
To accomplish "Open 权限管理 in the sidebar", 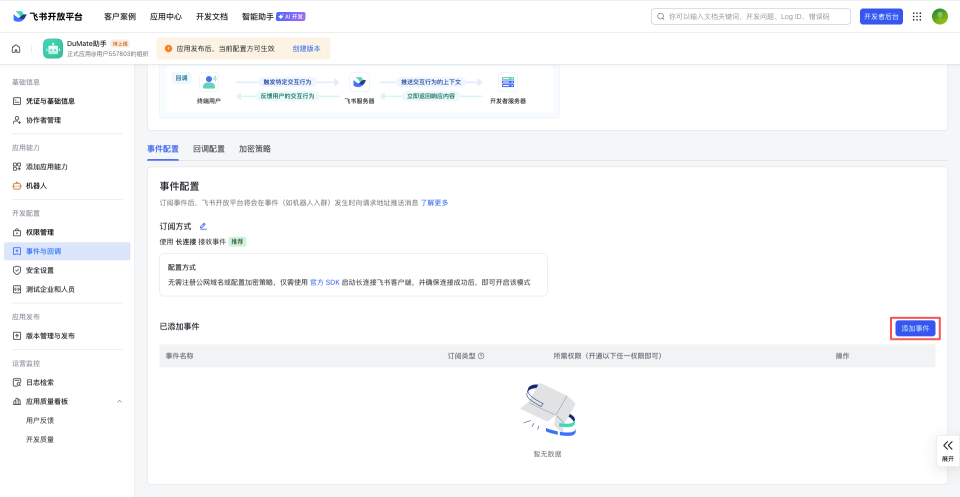I will pyautogui.click(x=40, y=232).
